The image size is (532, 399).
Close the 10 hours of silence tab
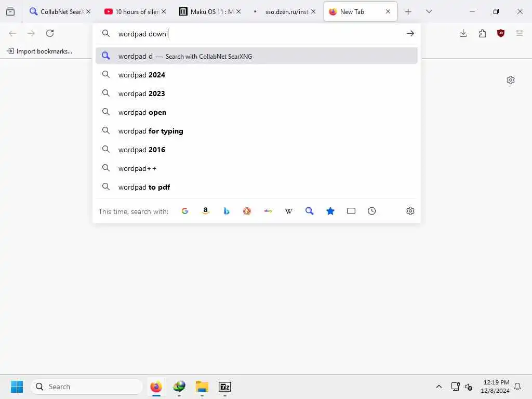pyautogui.click(x=164, y=11)
